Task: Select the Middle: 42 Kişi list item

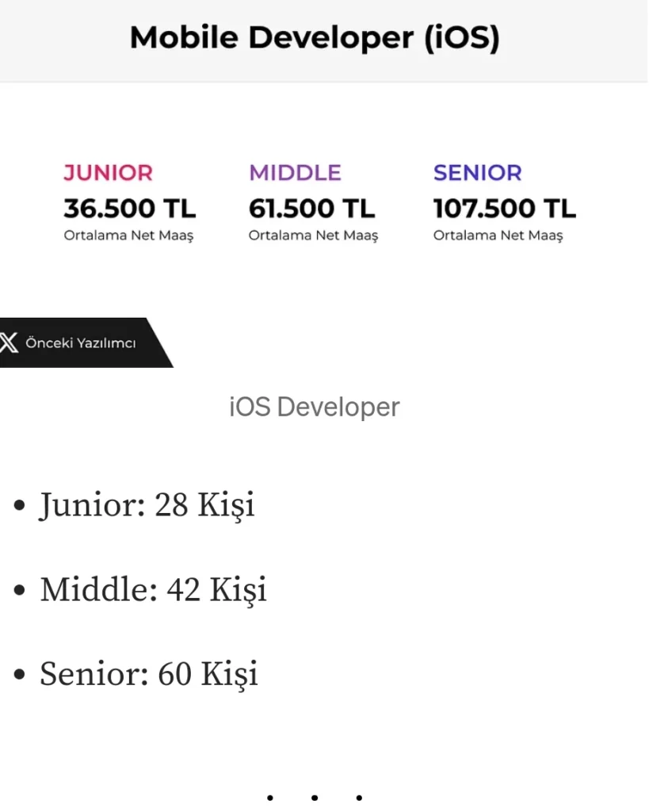Action: click(153, 589)
